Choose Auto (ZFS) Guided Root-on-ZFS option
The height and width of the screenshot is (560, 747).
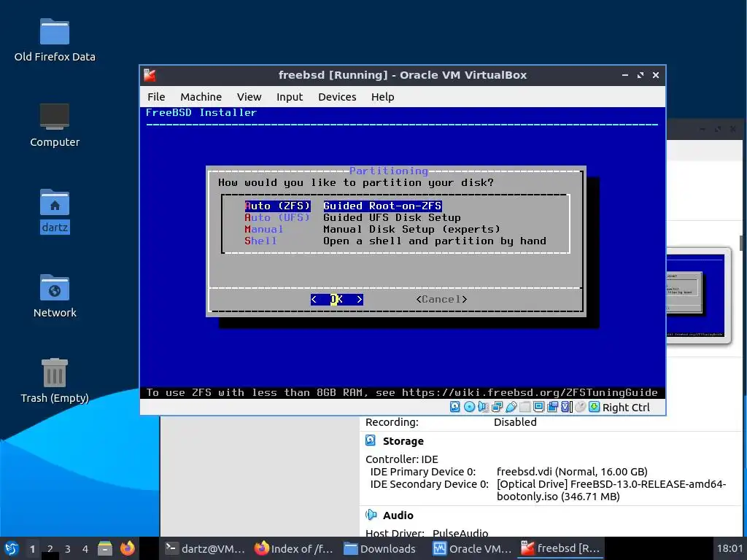343,206
